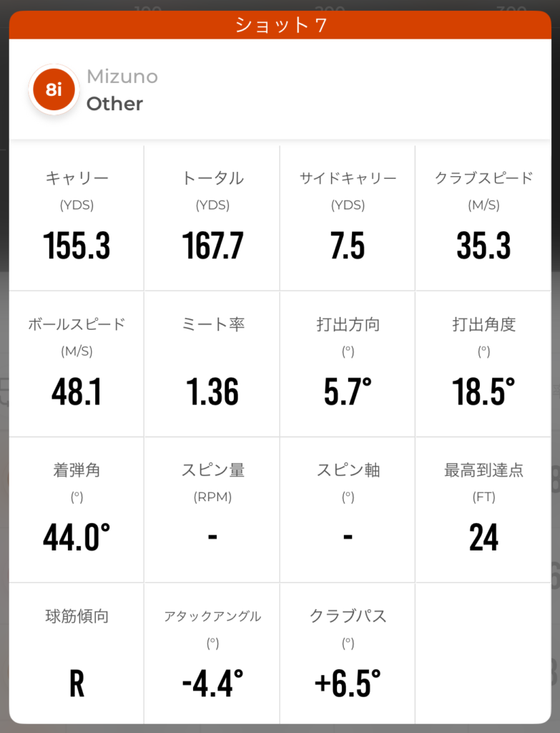Image resolution: width=560 pixels, height=733 pixels.
Task: Tap the ミート率 1.36 value
Action: click(212, 391)
